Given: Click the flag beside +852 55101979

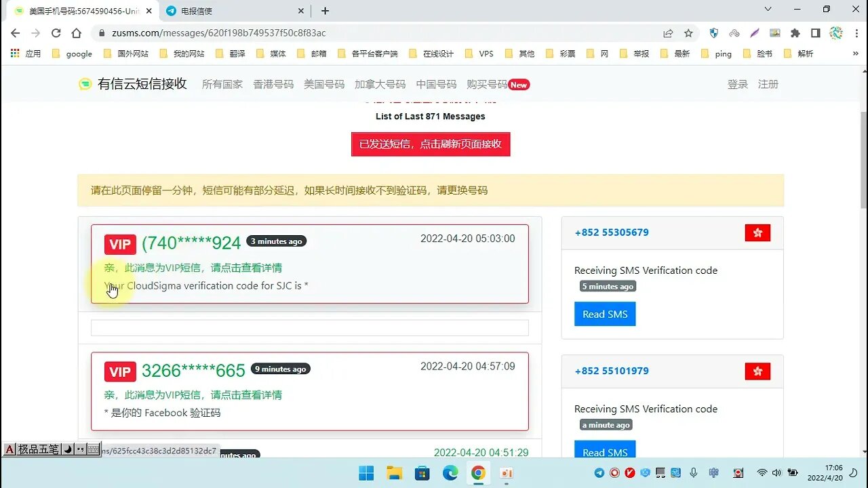Looking at the screenshot, I should (757, 371).
